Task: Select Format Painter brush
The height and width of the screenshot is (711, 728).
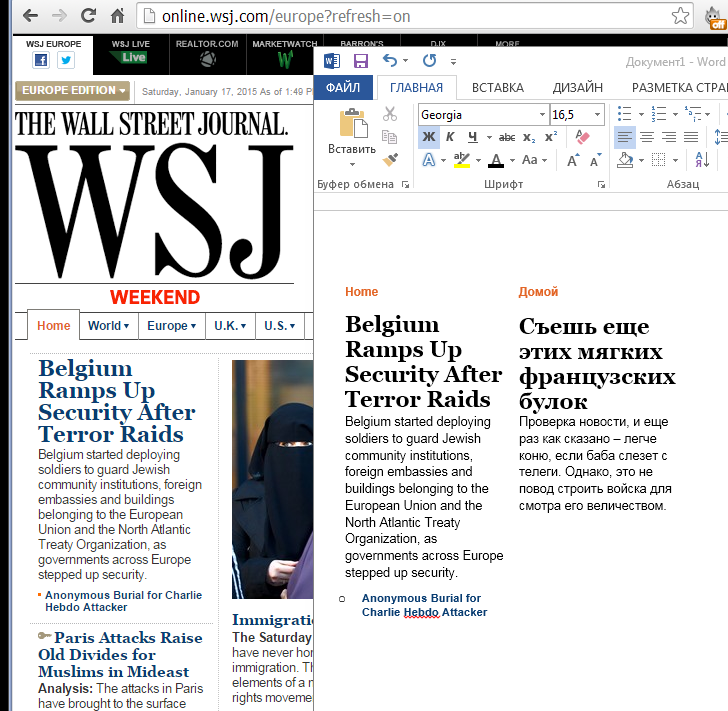Action: (390, 160)
